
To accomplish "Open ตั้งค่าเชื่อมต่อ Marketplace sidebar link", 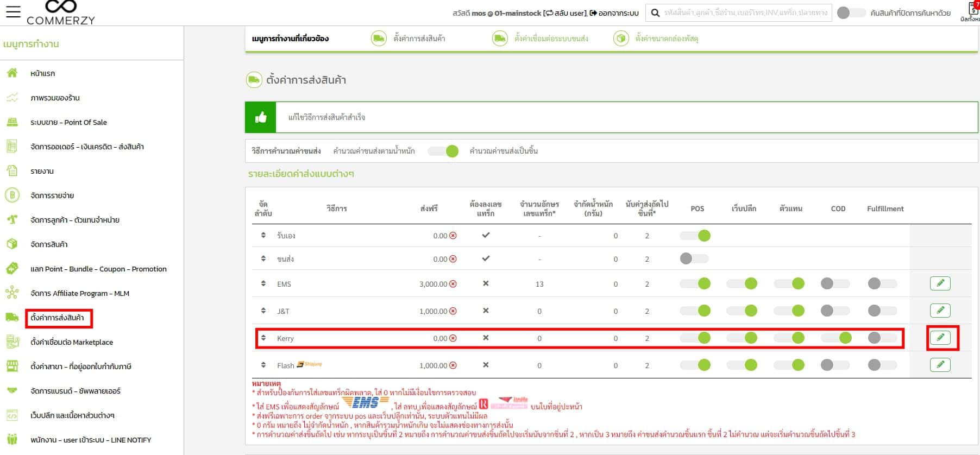I will pyautogui.click(x=72, y=342).
